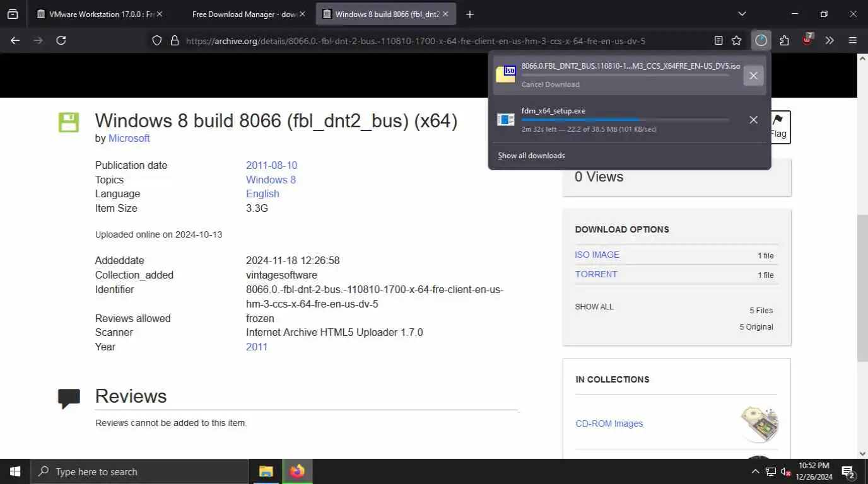868x484 pixels.
Task: Reload the current page
Action: (x=61, y=40)
